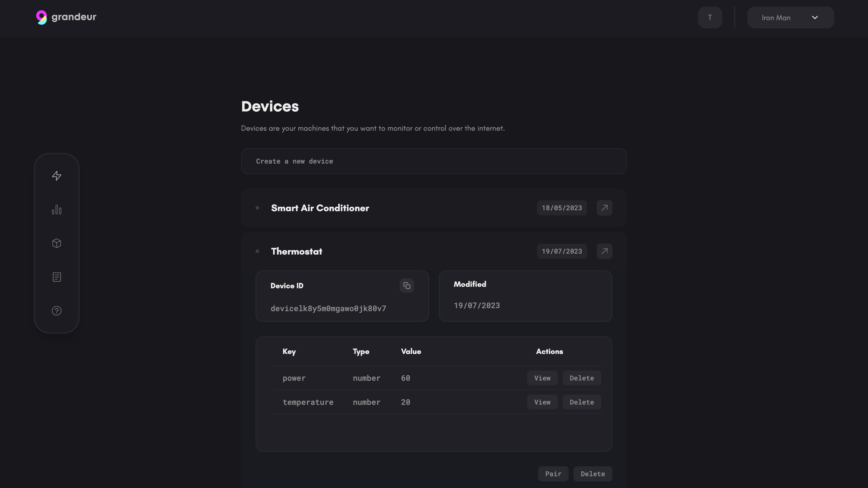
Task: Click the grandeur brand name text
Action: pyautogui.click(x=74, y=17)
